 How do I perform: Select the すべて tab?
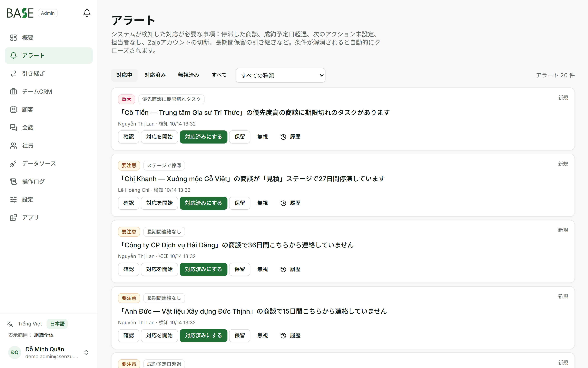[x=219, y=75]
